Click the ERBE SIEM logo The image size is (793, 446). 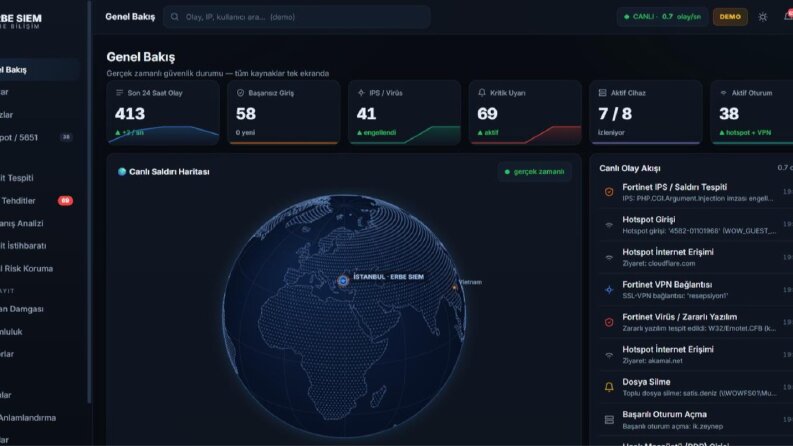pos(21,21)
